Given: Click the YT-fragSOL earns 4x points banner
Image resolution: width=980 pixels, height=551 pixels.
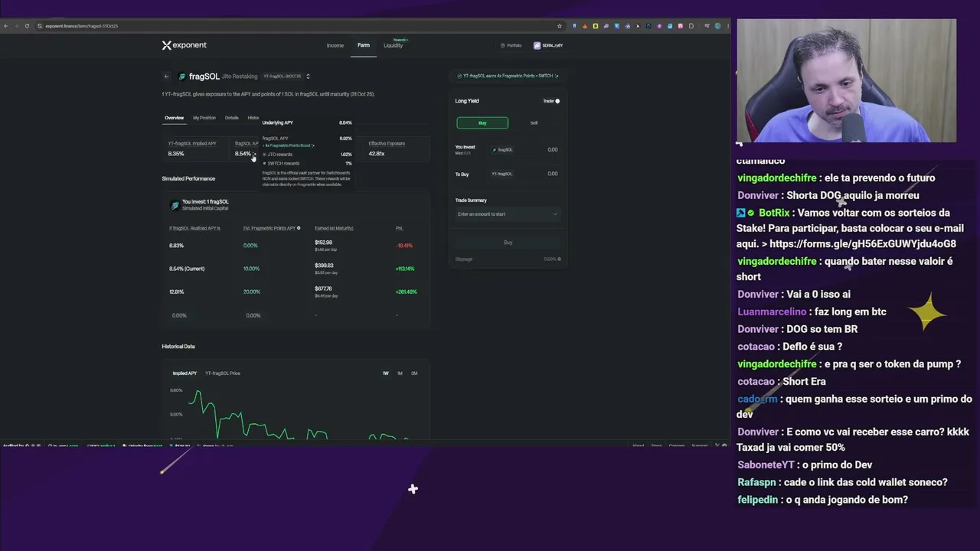Looking at the screenshot, I should pyautogui.click(x=508, y=76).
